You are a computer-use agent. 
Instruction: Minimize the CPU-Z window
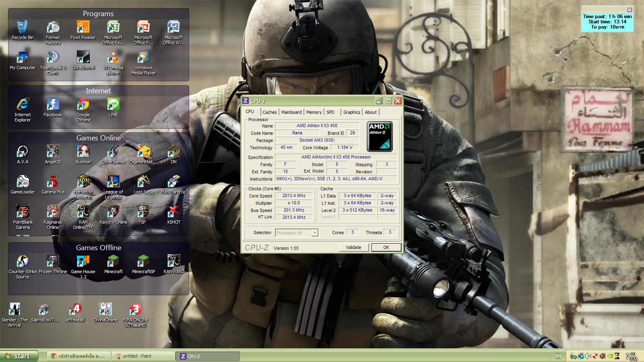[x=379, y=101]
